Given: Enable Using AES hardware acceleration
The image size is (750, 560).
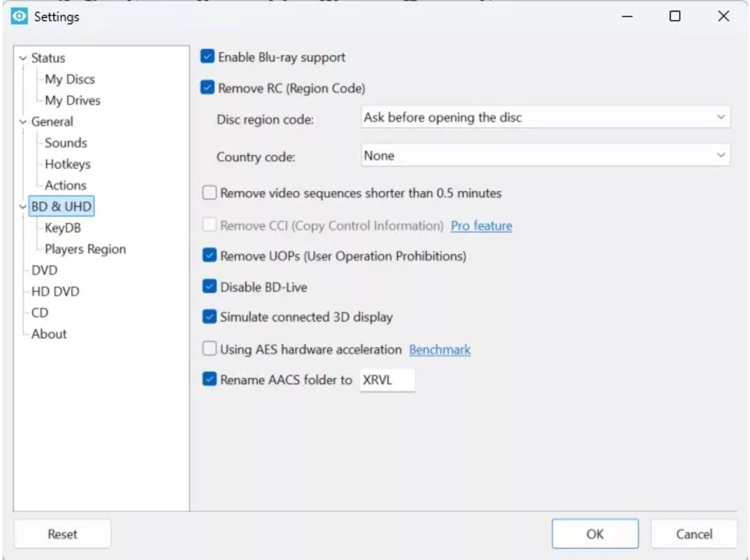Looking at the screenshot, I should 209,349.
